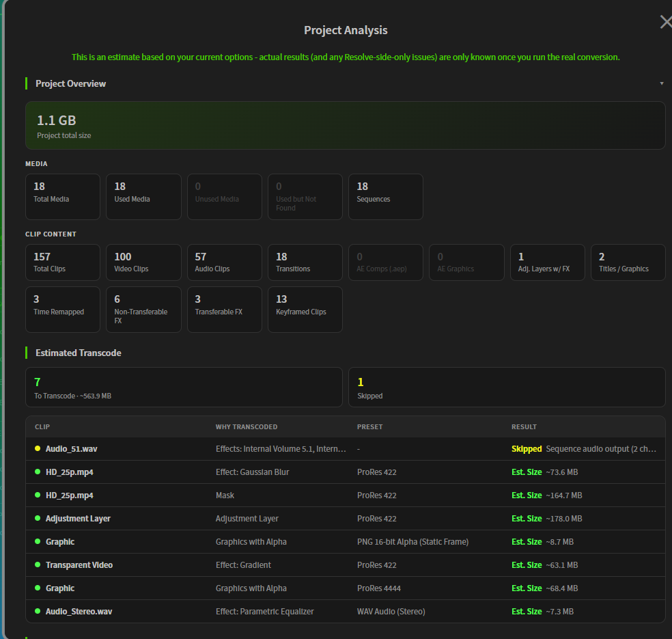Collapse the Project Overview section arrow

click(x=662, y=83)
